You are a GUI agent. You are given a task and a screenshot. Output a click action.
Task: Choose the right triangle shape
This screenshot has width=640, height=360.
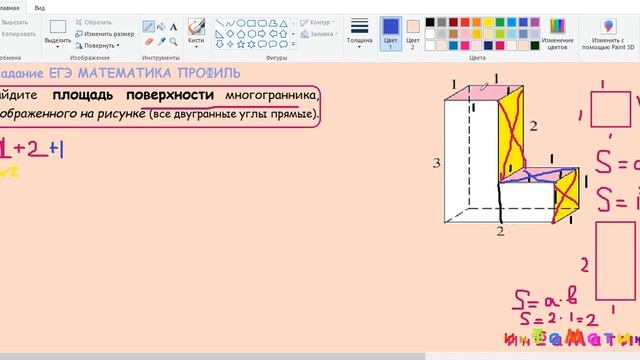click(x=220, y=34)
